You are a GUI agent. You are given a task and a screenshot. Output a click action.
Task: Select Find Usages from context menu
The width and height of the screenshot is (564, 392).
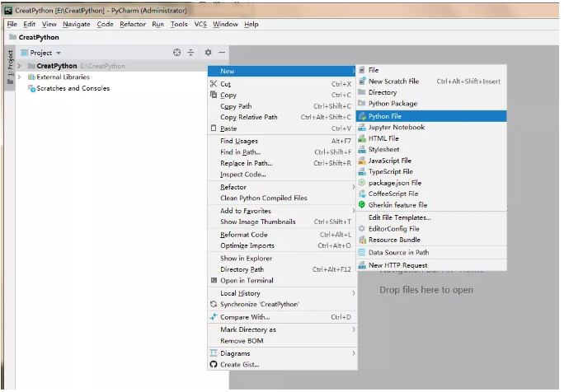pos(282,141)
